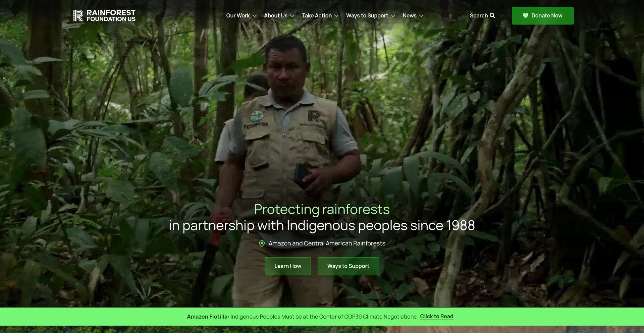The width and height of the screenshot is (644, 333).
Task: Select the Take Action menu item
Action: 317,15
